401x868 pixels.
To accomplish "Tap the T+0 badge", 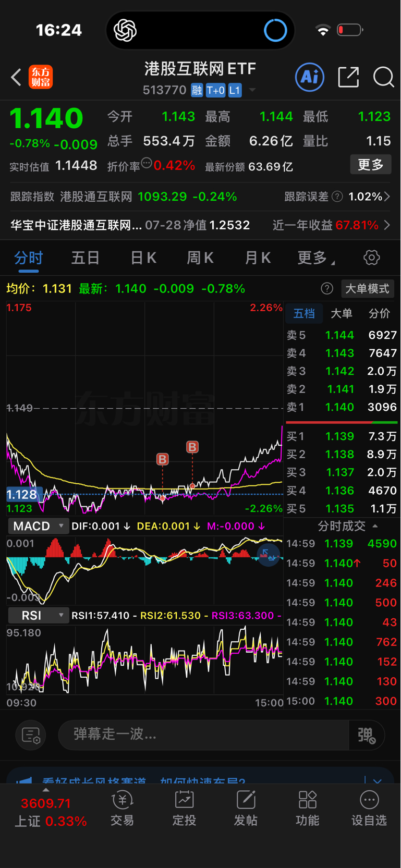I will pyautogui.click(x=215, y=91).
